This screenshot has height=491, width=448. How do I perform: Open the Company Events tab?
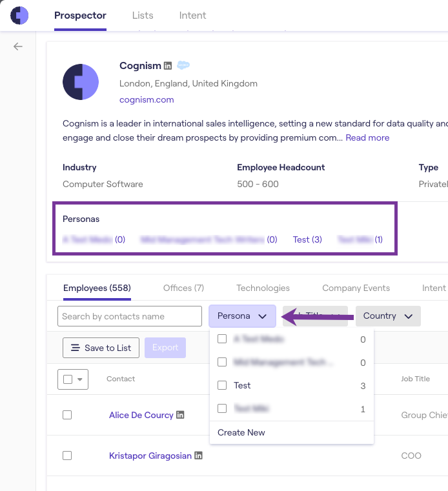tap(356, 288)
